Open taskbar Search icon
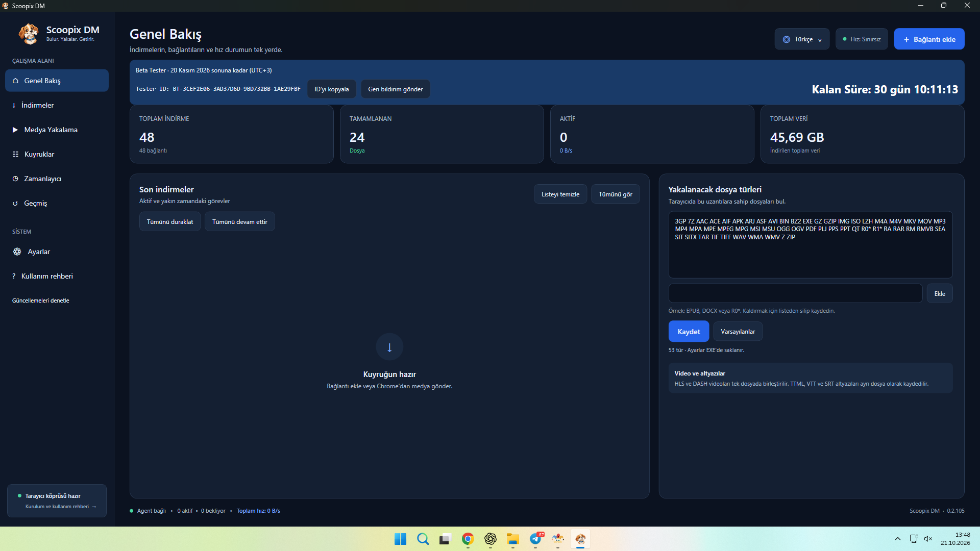Viewport: 980px width, 551px height. (x=423, y=539)
